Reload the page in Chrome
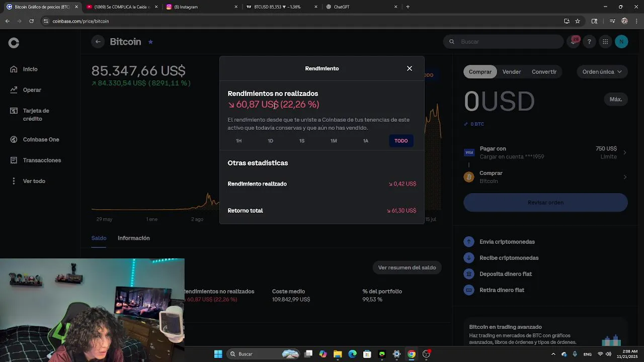This screenshot has width=644, height=362. point(31,21)
